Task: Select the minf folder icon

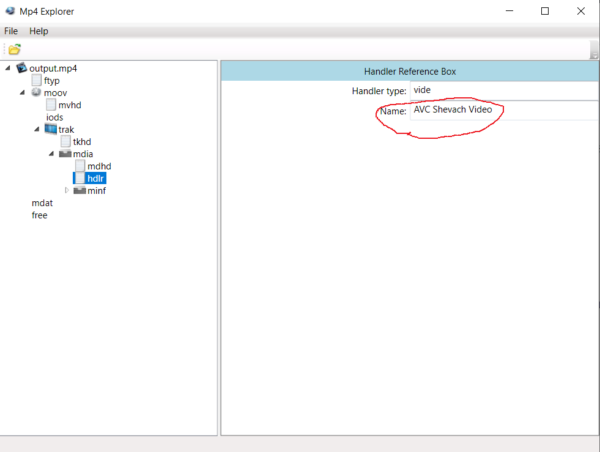Action: (80, 190)
